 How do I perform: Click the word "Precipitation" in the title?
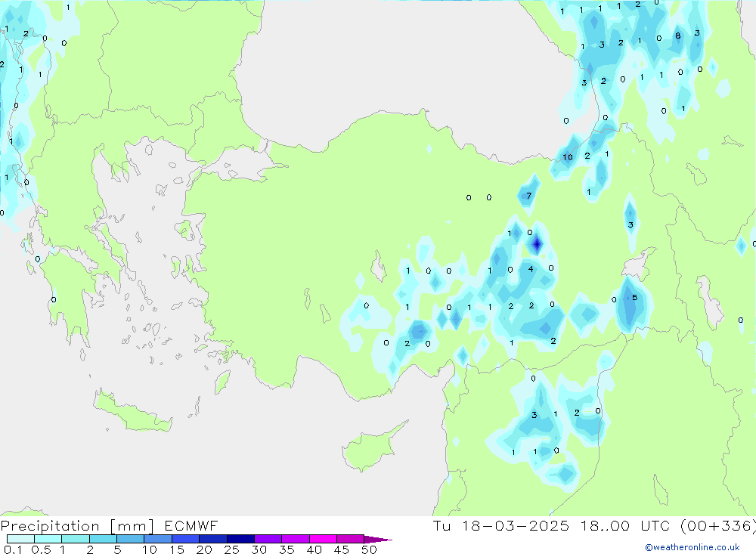click(50, 526)
